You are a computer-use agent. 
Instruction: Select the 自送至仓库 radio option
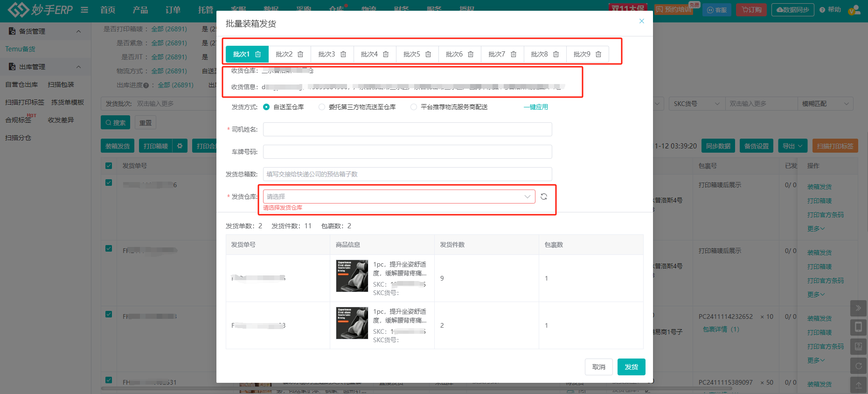tap(266, 107)
